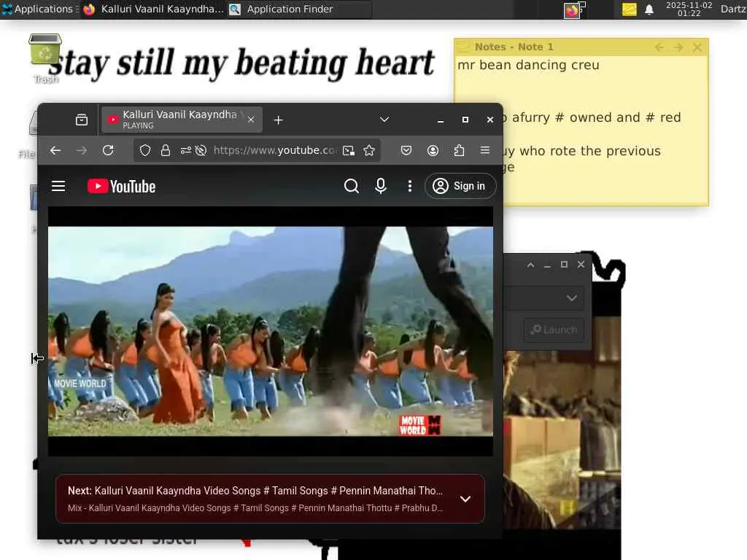Image resolution: width=747 pixels, height=560 pixels.
Task: Expand the Application Finder command dropdown arrow
Action: tap(572, 298)
